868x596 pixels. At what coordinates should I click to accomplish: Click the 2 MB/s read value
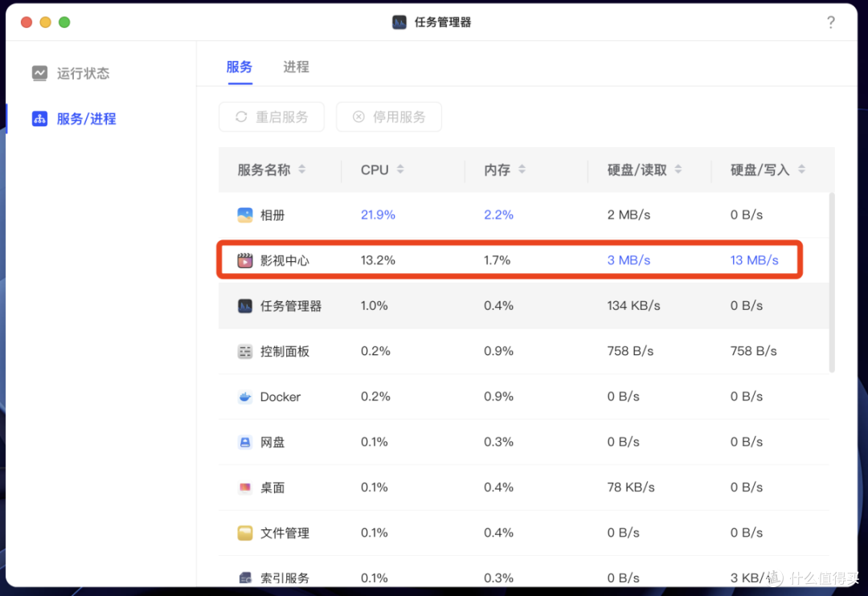pyautogui.click(x=628, y=214)
